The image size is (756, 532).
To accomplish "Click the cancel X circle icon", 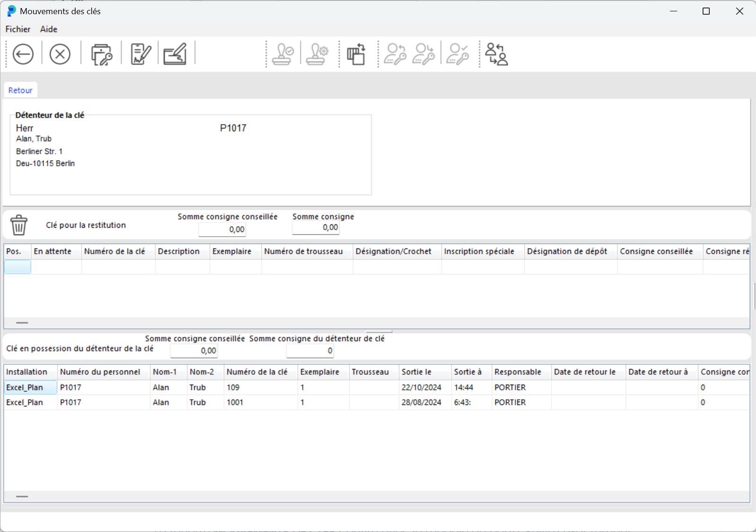I will 60,54.
